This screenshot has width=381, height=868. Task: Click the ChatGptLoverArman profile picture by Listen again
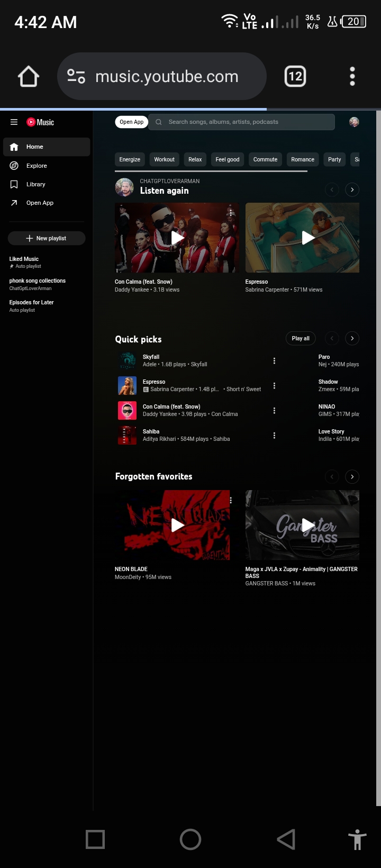pyautogui.click(x=124, y=187)
